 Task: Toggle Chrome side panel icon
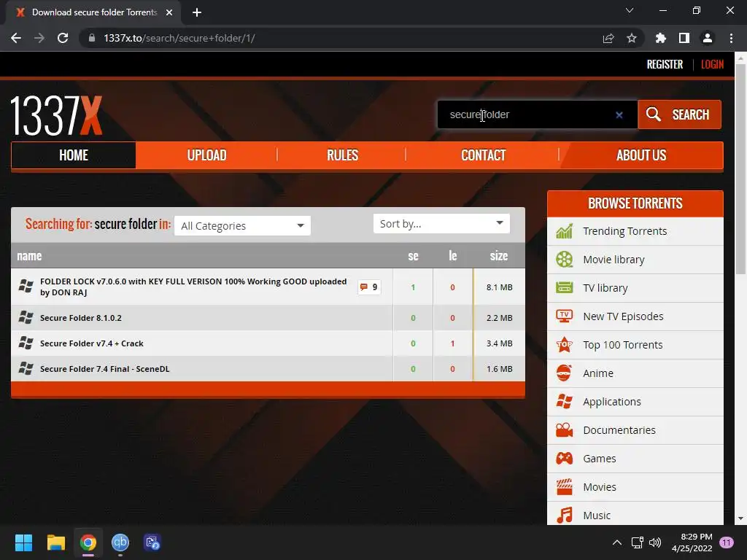tap(684, 38)
